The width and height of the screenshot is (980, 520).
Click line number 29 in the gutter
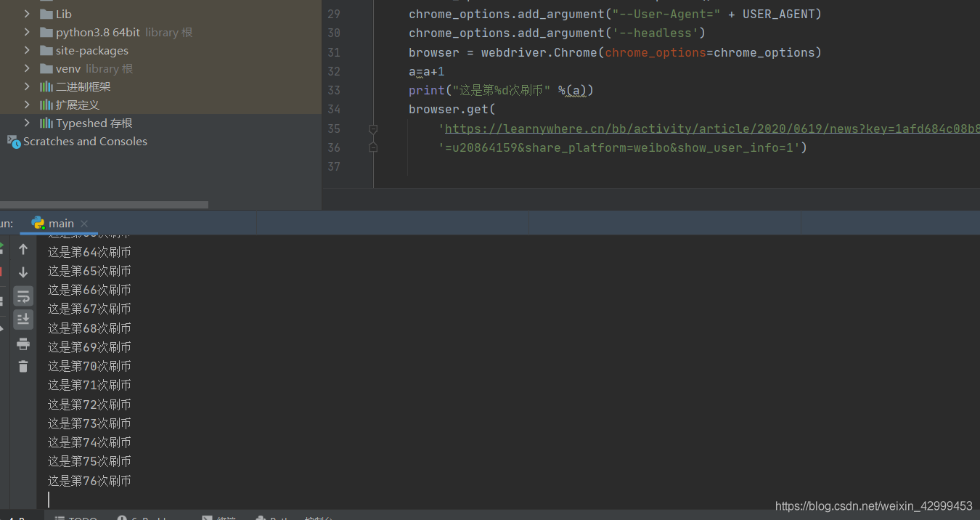tap(334, 14)
